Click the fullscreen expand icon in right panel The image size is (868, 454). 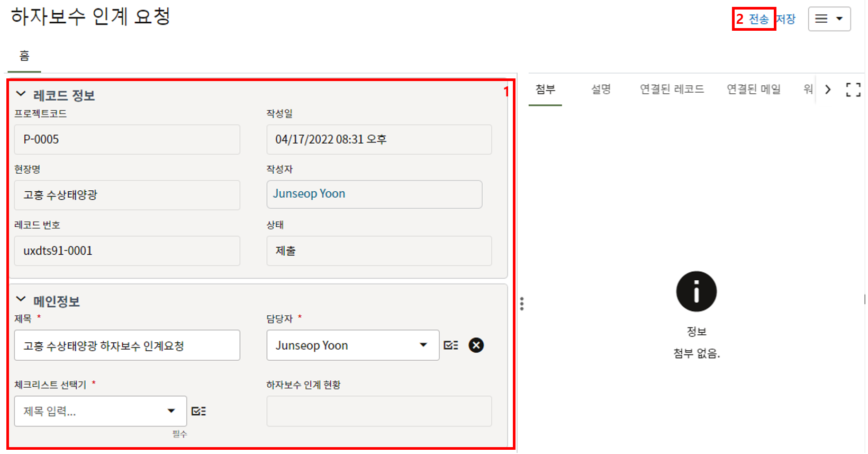pyautogui.click(x=853, y=90)
